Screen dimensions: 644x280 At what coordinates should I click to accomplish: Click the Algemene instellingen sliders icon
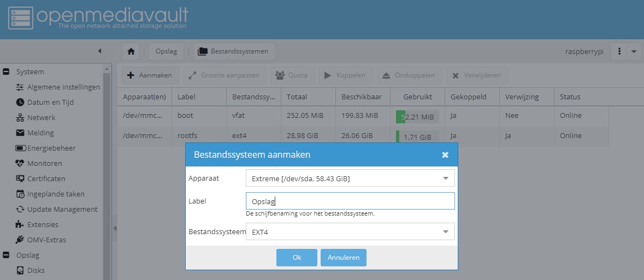point(20,87)
